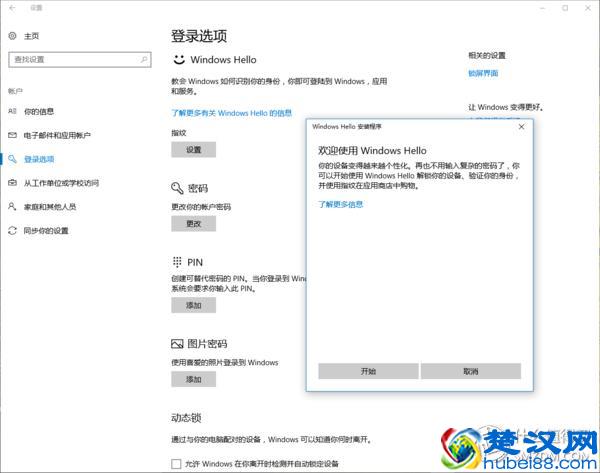Click the 使用喜爱的照片登录到 Windows text

pyautogui.click(x=225, y=362)
